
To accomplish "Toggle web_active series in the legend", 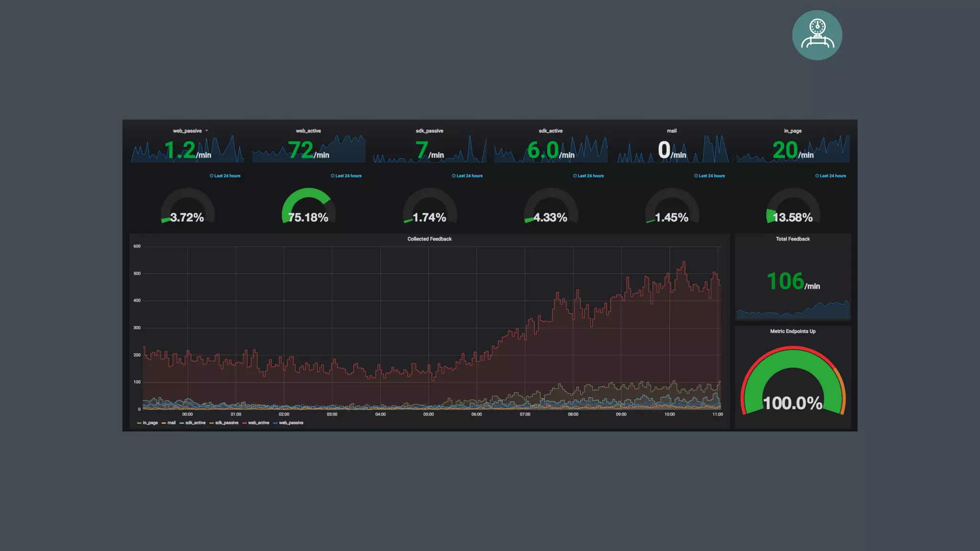I will tap(258, 423).
